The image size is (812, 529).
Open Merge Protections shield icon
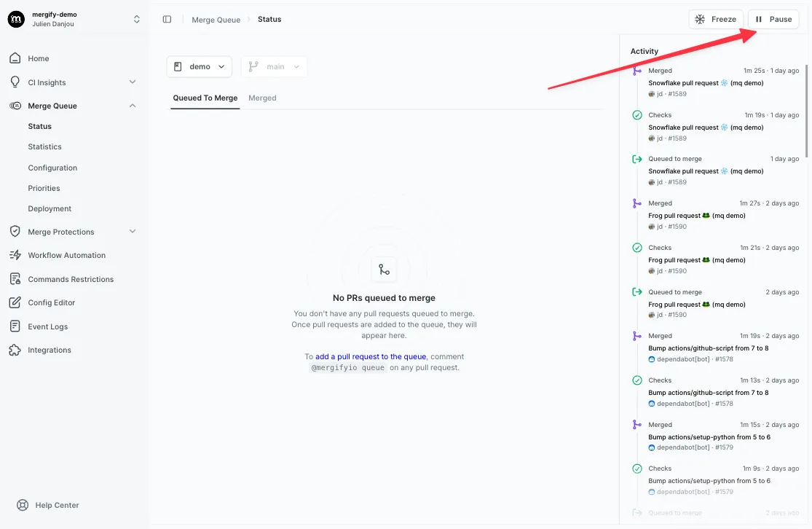(x=16, y=231)
